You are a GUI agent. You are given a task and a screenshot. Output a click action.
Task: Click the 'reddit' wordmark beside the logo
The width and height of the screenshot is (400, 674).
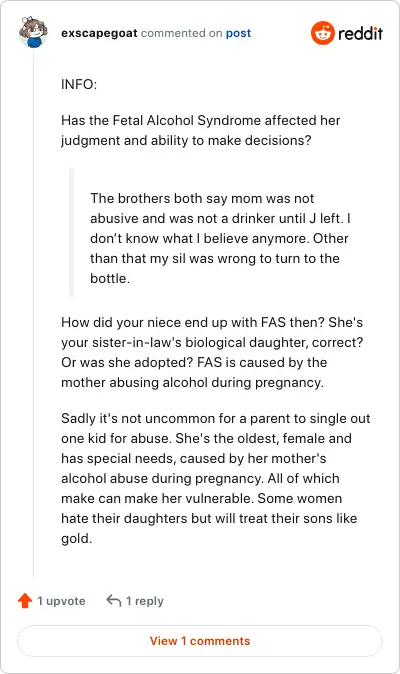(360, 33)
